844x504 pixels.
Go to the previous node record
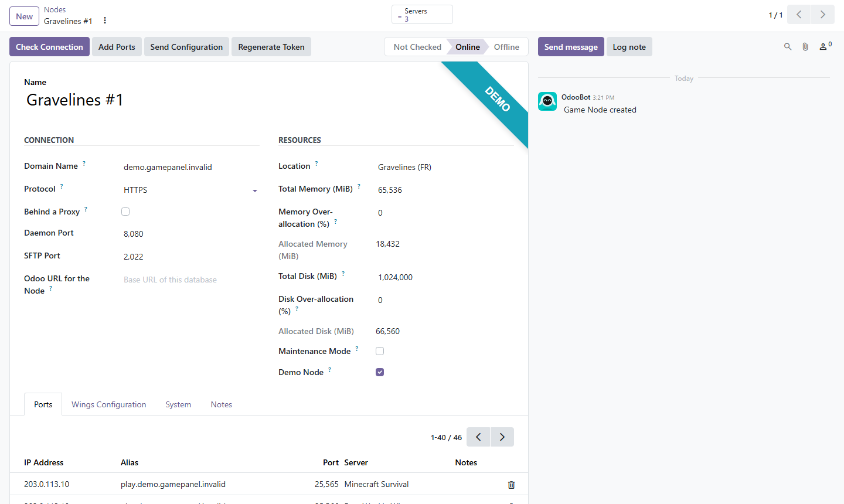point(799,15)
